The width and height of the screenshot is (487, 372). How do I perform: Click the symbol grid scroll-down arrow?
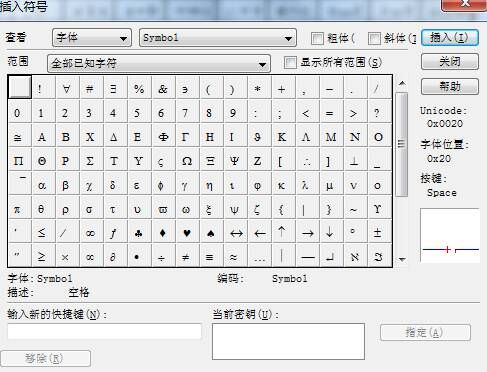[402, 259]
